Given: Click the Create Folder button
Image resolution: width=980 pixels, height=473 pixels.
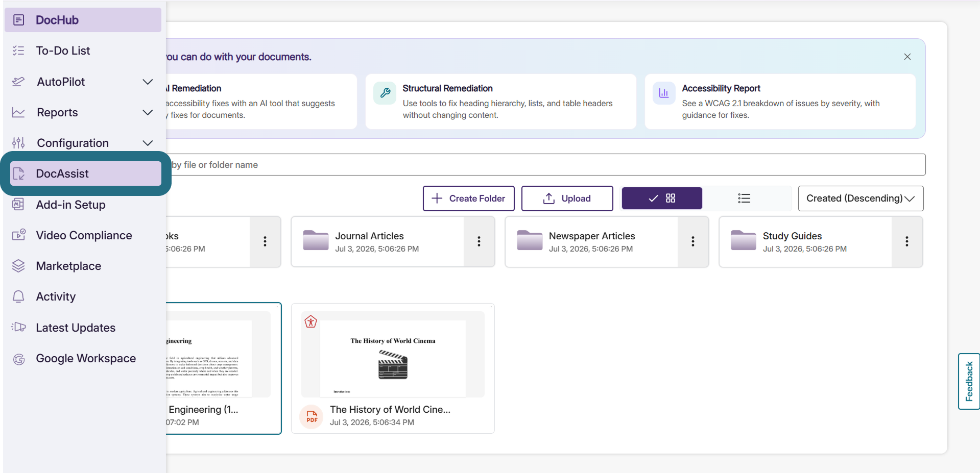Looking at the screenshot, I should 468,198.
